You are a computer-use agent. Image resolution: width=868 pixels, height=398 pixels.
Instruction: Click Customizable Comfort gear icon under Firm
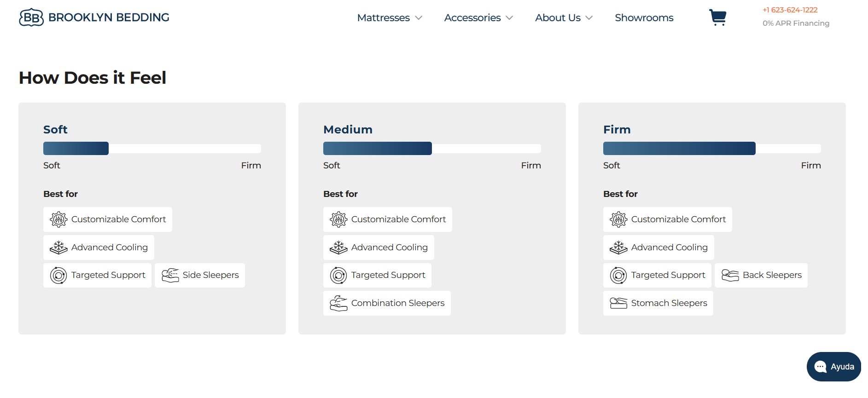click(618, 219)
